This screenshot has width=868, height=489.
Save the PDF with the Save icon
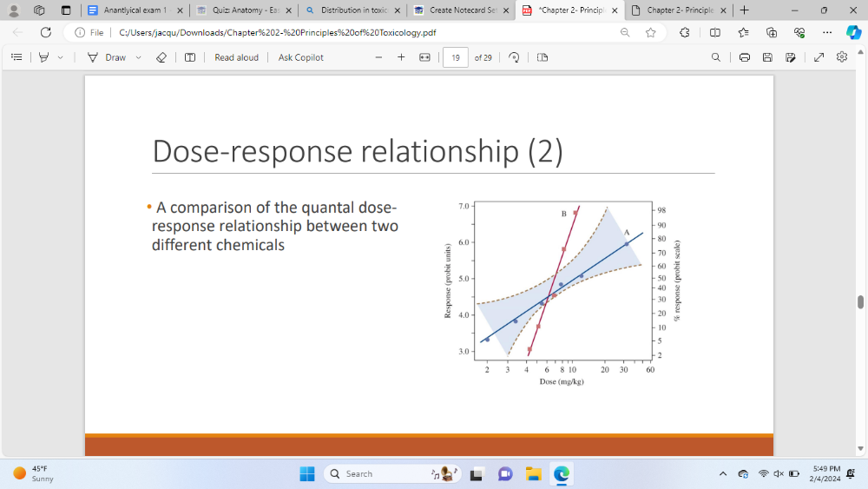tap(767, 57)
